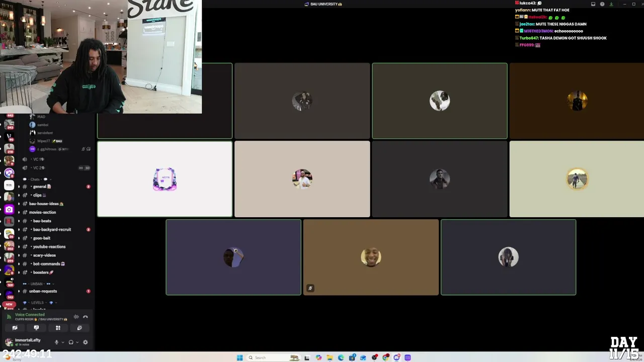Open File Explorer from taskbar
Image resolution: width=644 pixels, height=362 pixels.
[x=330, y=357]
